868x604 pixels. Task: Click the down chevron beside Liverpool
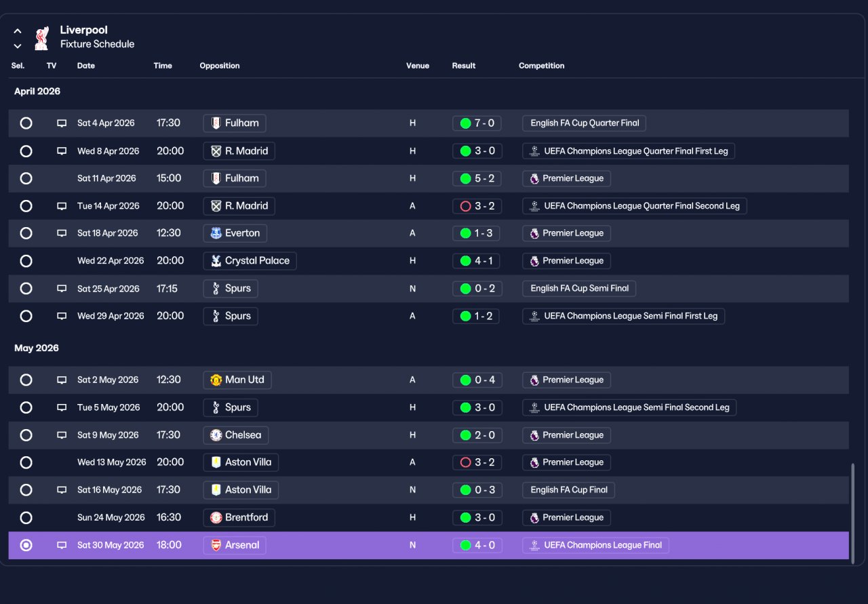click(x=18, y=46)
